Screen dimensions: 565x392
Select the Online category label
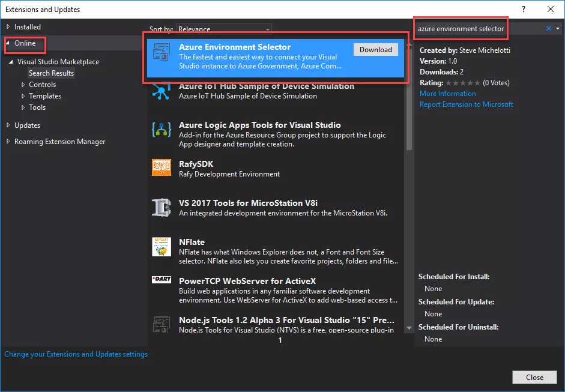tap(25, 43)
